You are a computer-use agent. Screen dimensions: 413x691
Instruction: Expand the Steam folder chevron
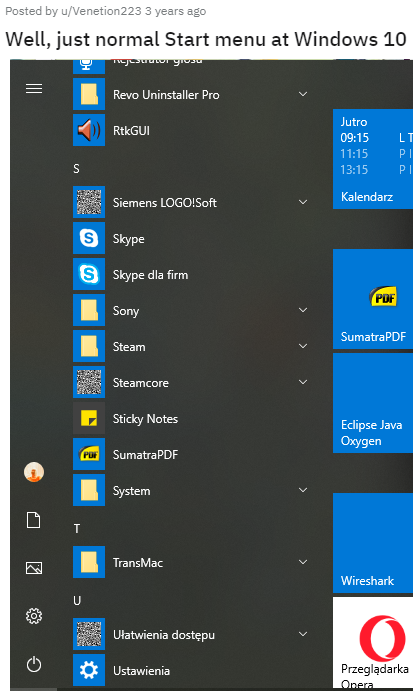coord(303,346)
